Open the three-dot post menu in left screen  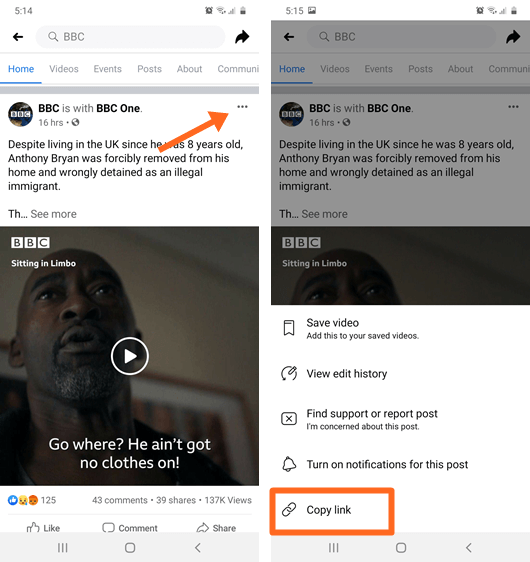[242, 106]
